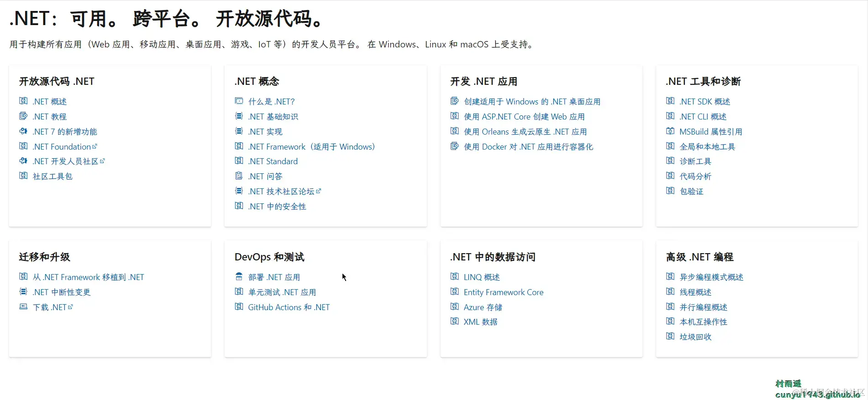Visit the .NET Foundation external link

click(65, 146)
